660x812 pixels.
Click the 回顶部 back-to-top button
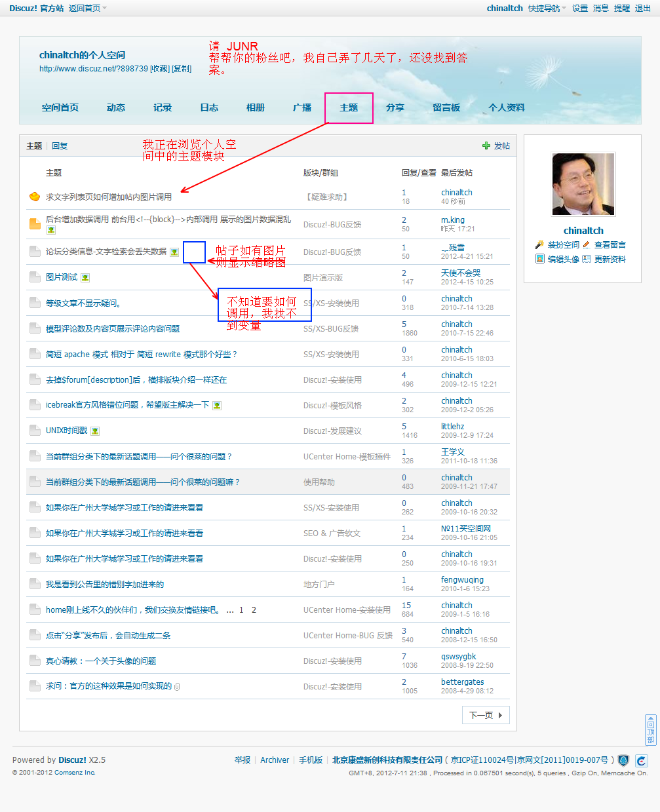[x=651, y=729]
